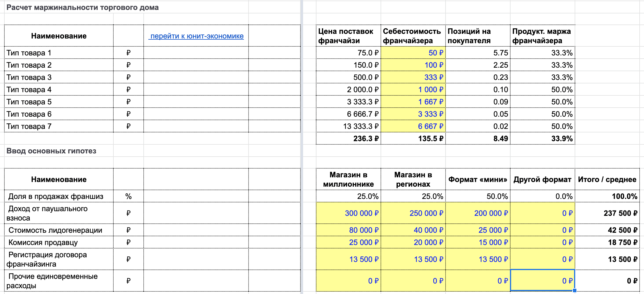Select the seller commission cell '15 000 ₽'
The width and height of the screenshot is (644, 294).
[x=478, y=242]
